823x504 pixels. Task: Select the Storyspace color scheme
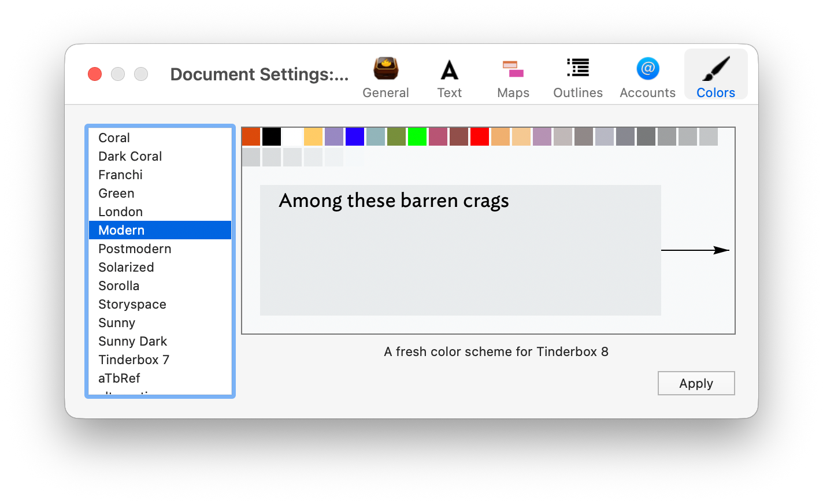coord(132,304)
